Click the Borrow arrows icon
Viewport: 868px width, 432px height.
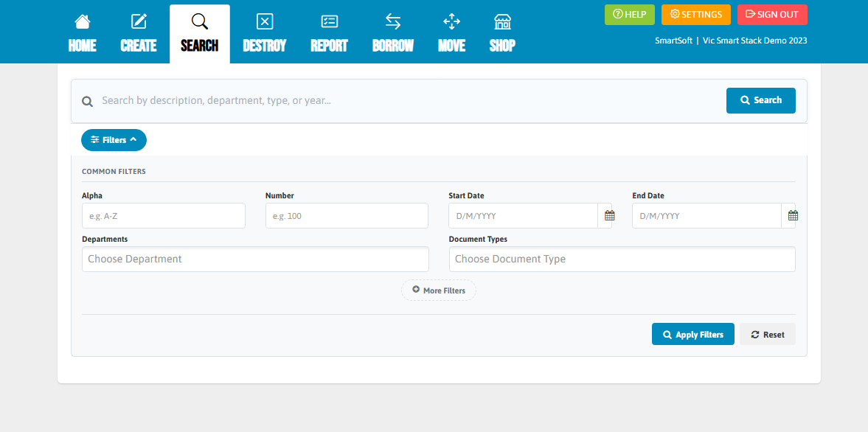click(x=393, y=21)
